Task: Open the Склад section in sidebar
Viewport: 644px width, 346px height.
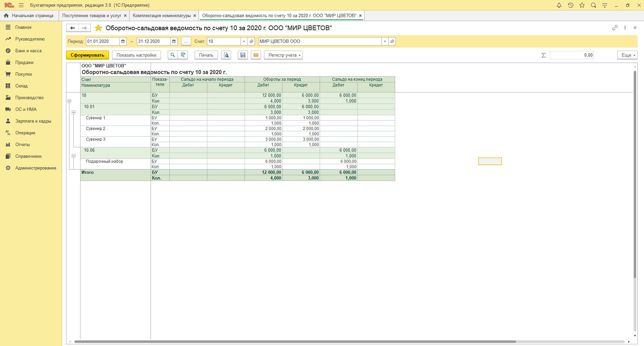Action: [x=21, y=86]
